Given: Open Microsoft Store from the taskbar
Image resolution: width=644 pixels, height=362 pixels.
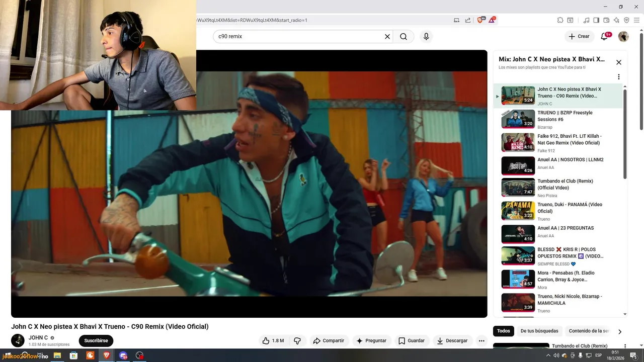Looking at the screenshot, I should (x=73, y=355).
